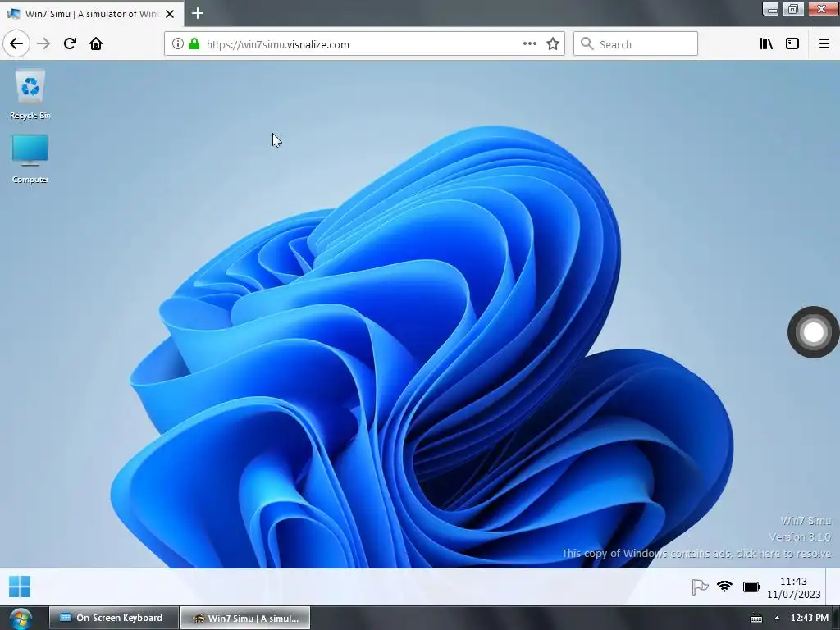Bookmark this page with the star icon
Image resolution: width=840 pixels, height=630 pixels.
(x=553, y=44)
